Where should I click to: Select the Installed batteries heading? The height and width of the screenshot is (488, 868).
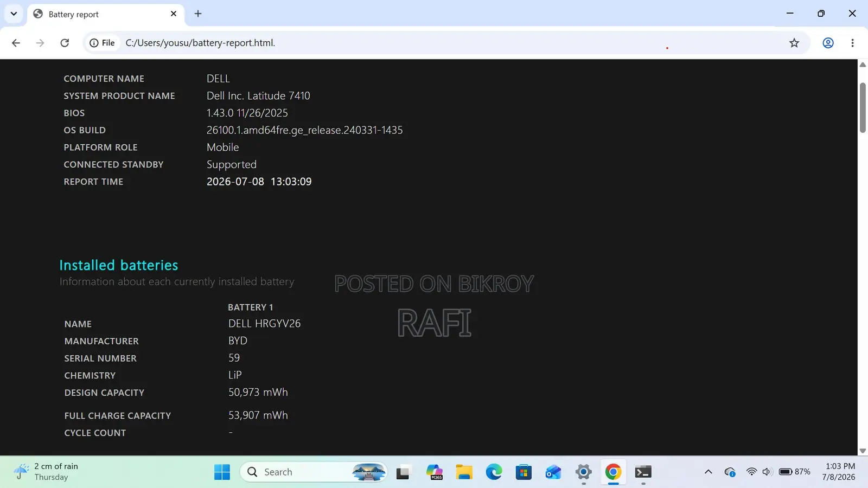point(119,265)
